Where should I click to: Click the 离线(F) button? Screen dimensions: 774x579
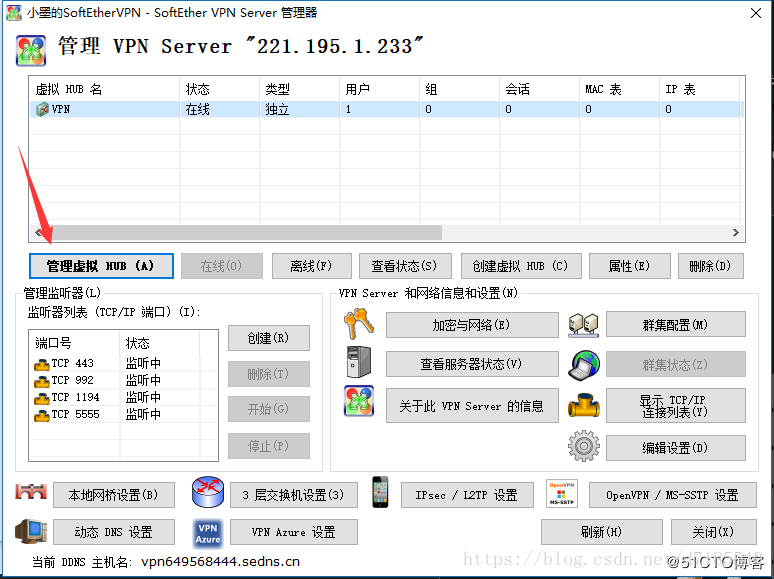tap(311, 266)
